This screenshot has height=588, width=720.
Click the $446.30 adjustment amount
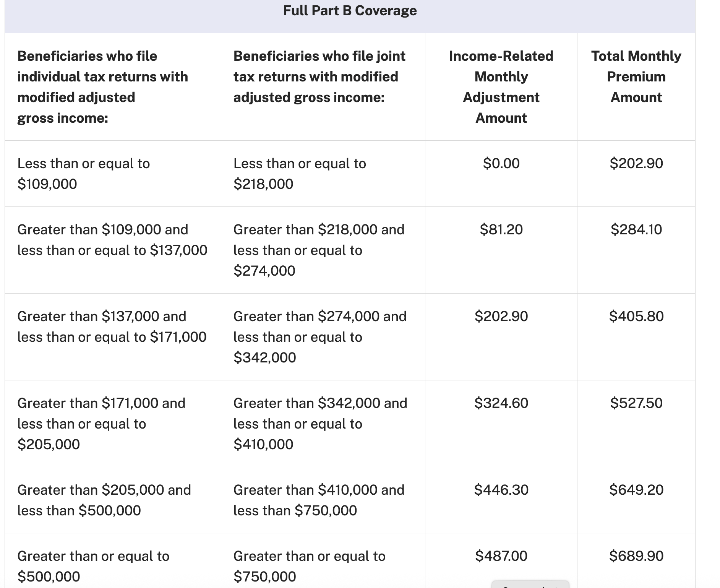501,490
